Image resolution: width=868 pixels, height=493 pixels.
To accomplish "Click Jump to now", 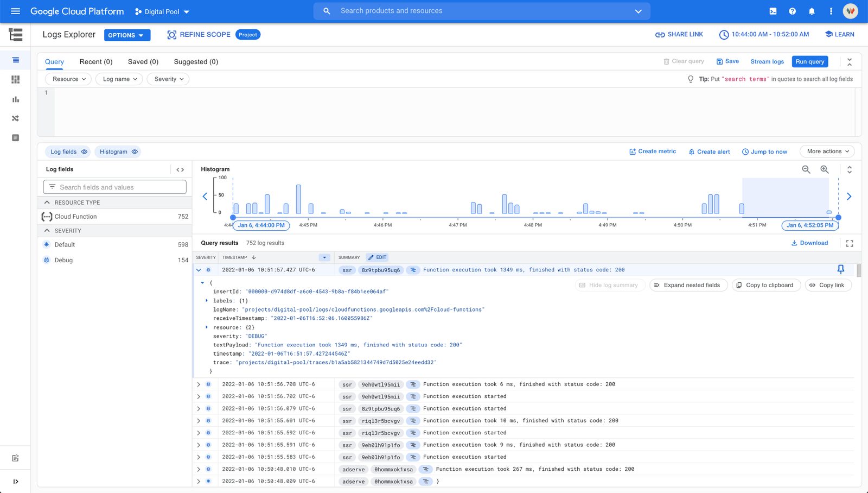I will point(764,152).
